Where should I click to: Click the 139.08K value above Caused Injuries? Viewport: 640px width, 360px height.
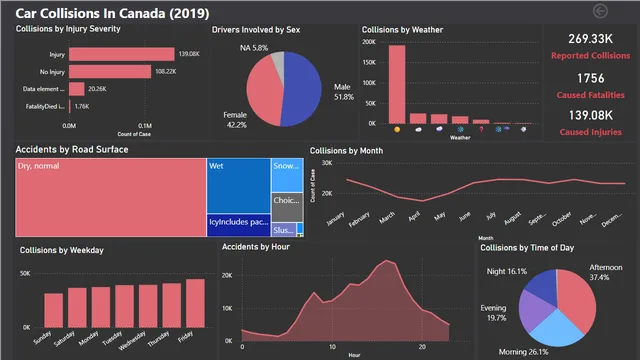coord(591,115)
